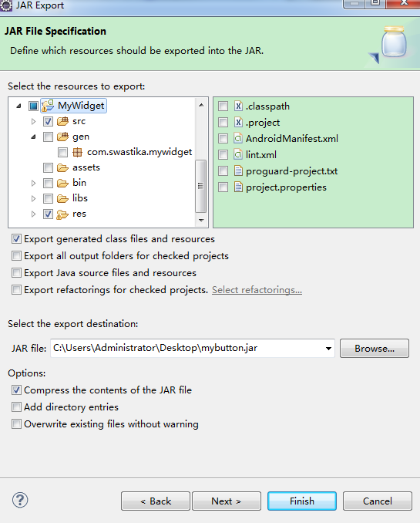Open the Select refactorings... link

coord(257,290)
